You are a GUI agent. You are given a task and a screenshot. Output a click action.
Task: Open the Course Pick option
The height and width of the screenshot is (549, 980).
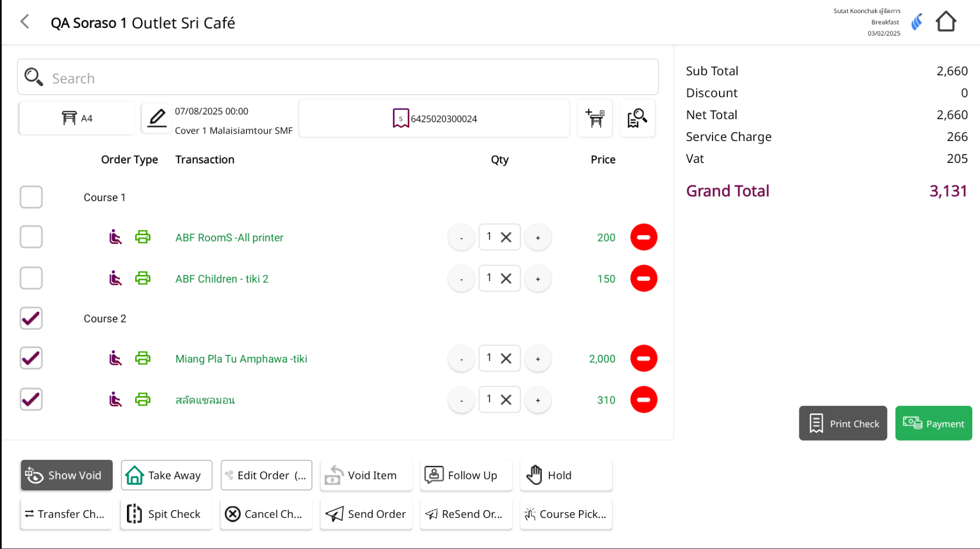click(566, 514)
